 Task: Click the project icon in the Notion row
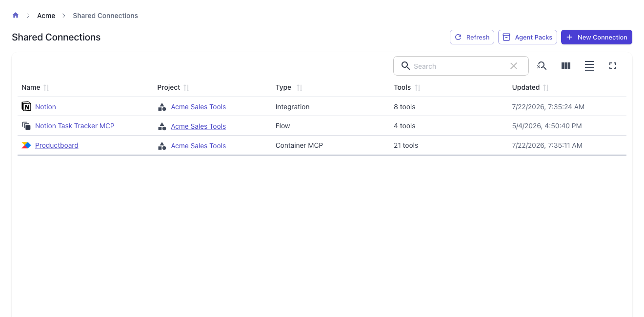pos(162,107)
